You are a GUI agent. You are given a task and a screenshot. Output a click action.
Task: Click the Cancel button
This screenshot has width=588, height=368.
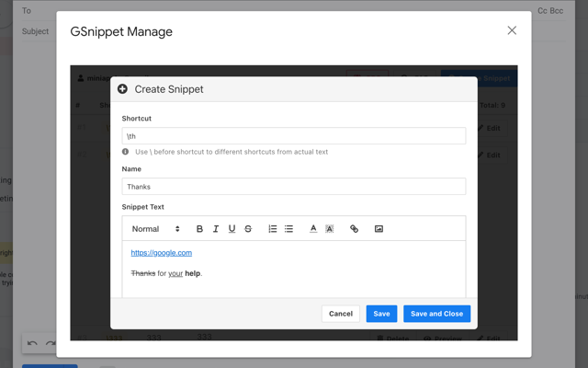[341, 314]
